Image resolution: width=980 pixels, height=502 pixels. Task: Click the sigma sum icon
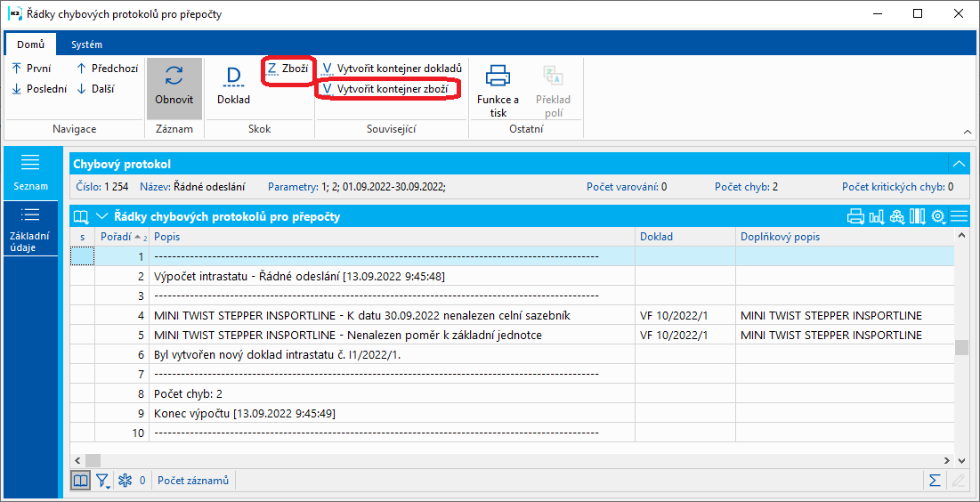[935, 480]
